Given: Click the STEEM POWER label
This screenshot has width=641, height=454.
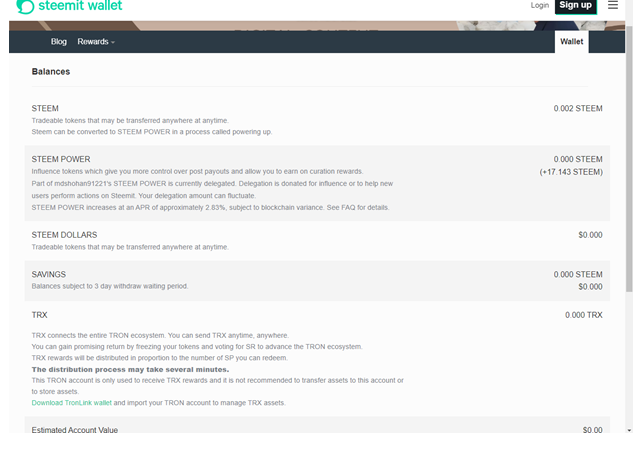Looking at the screenshot, I should coord(61,159).
